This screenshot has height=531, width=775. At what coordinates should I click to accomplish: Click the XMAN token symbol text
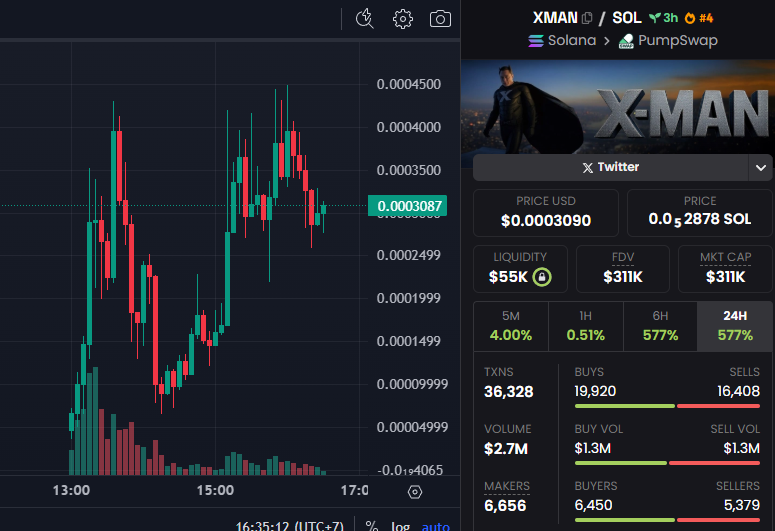[x=555, y=18]
